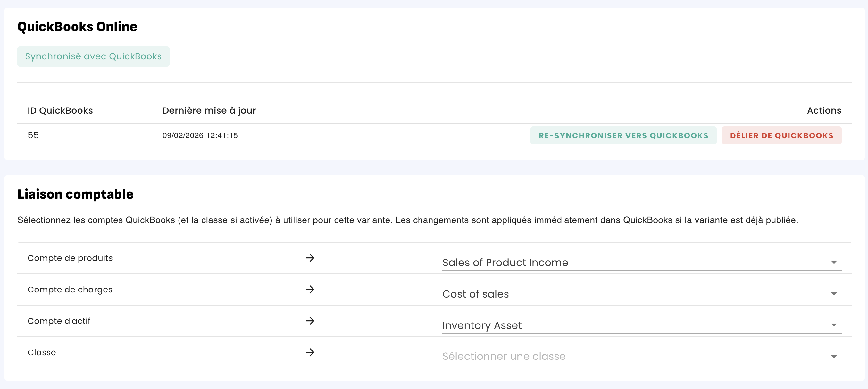Open the Inventory Asset dropdown
The image size is (868, 389).
(642, 325)
